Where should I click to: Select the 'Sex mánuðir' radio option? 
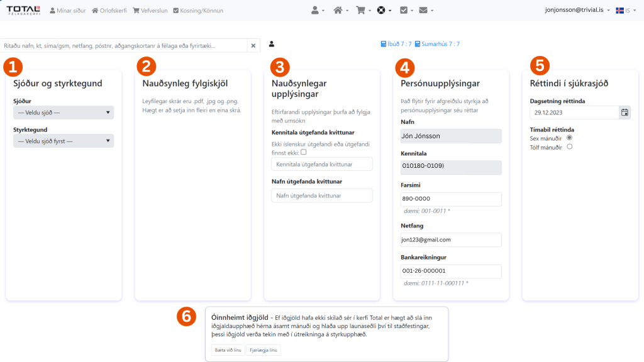point(569,138)
